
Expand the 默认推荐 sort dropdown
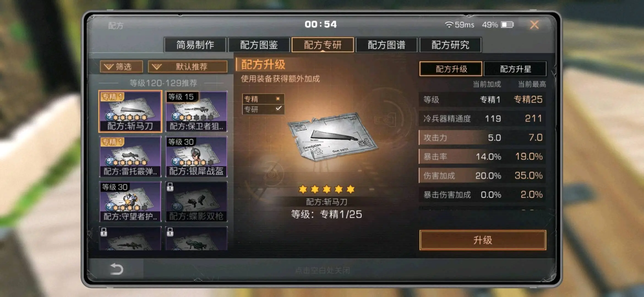[x=188, y=67]
